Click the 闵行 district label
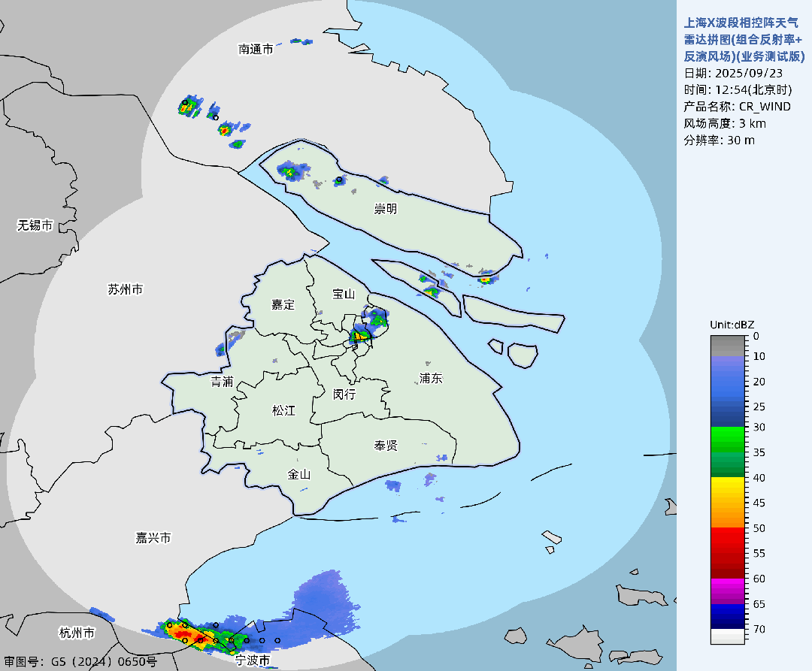 point(344,394)
